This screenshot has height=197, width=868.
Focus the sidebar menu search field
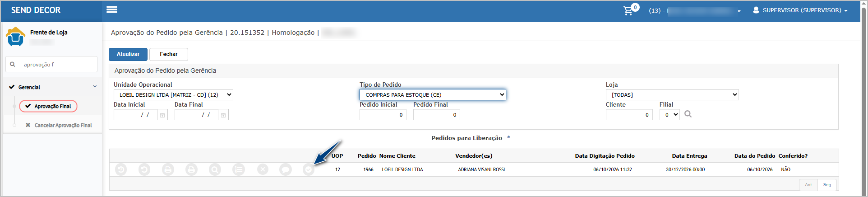coord(51,64)
